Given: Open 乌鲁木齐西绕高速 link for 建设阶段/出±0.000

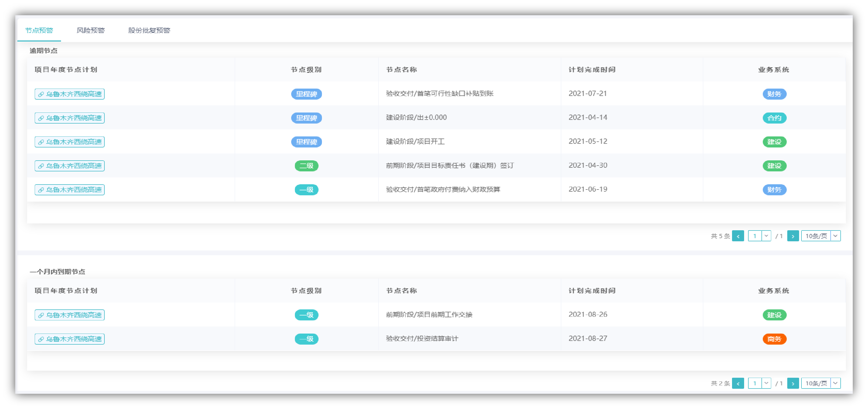Looking at the screenshot, I should 69,118.
